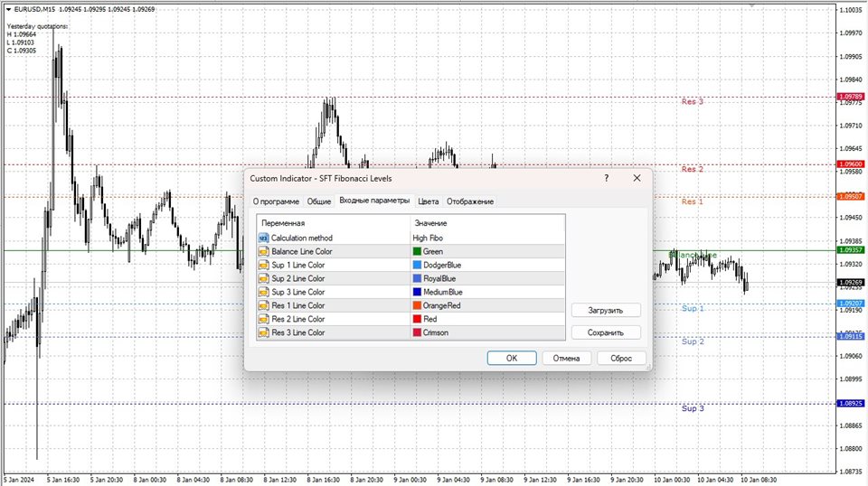Switch to the Общие tab
Image resolution: width=868 pixels, height=486 pixels.
pos(319,201)
